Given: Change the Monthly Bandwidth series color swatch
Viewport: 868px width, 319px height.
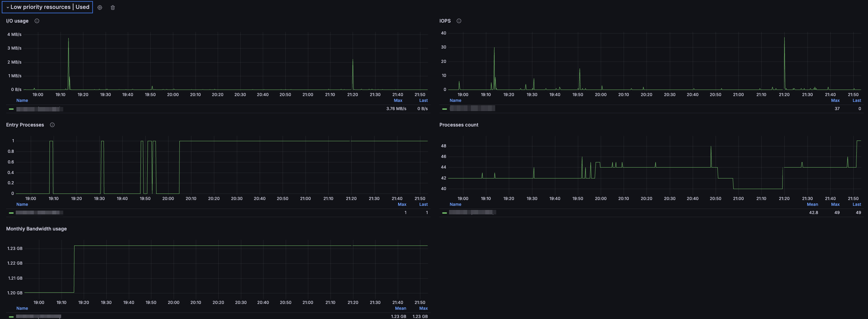Looking at the screenshot, I should pos(11,317).
